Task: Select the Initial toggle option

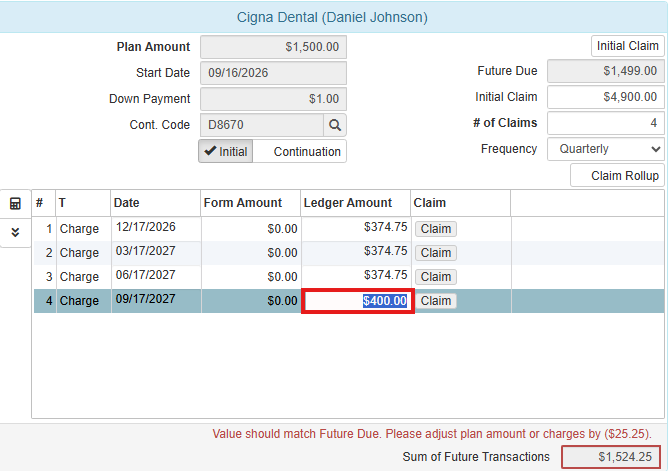Action: tap(226, 151)
